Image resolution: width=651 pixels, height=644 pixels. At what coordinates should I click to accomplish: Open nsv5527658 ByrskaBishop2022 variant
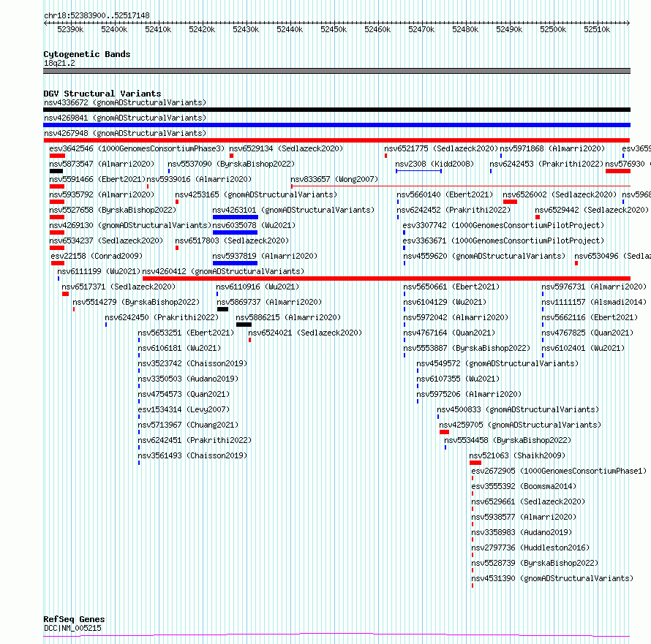(113, 210)
